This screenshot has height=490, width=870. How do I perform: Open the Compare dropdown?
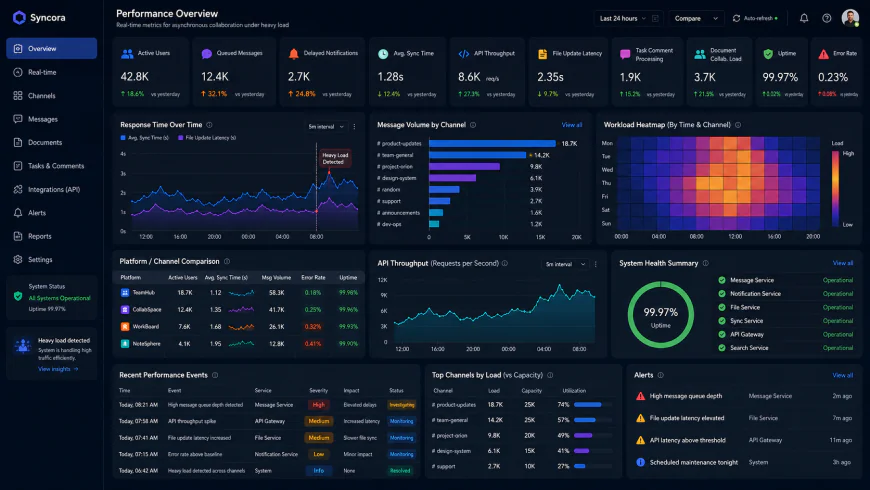click(696, 18)
